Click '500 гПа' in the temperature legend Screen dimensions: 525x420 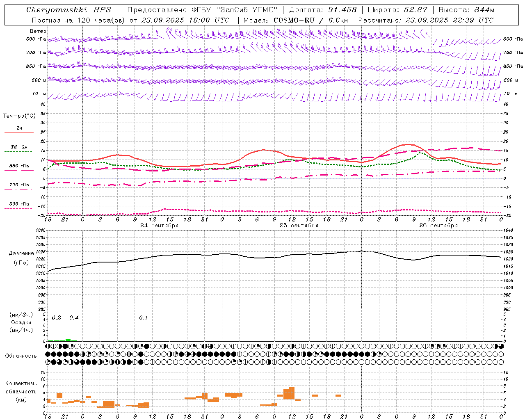[19, 204]
